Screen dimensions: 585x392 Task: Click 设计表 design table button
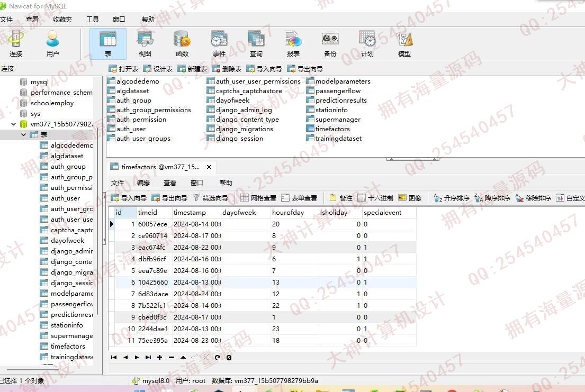coord(158,69)
